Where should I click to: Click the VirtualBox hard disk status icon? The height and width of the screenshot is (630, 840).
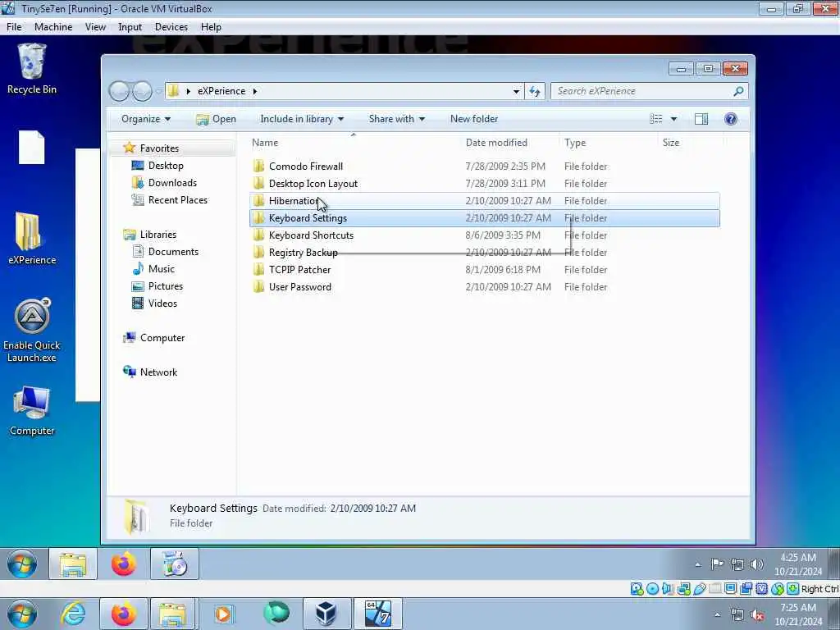637,589
